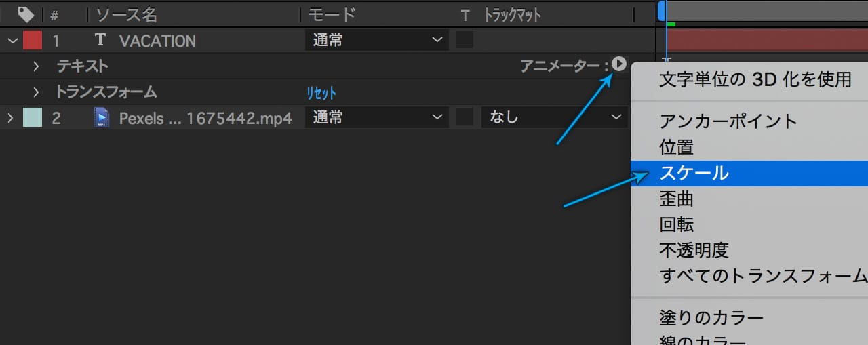Expand layer 2 Pexels video properties

(x=11, y=118)
